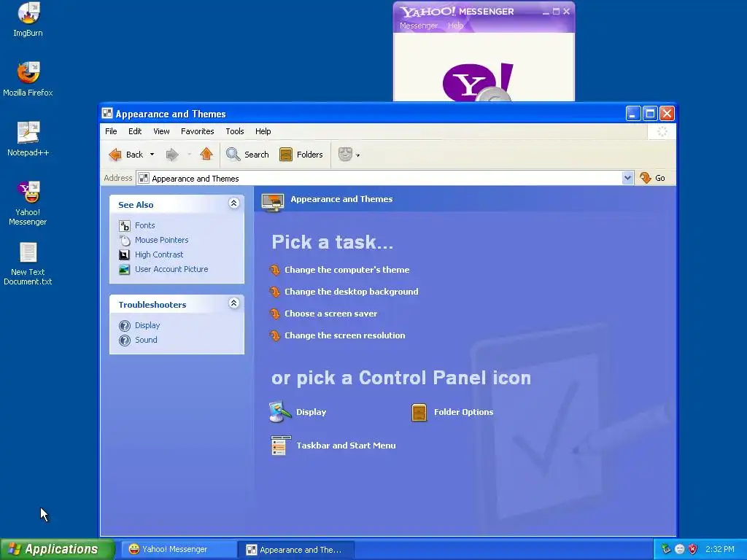Click the Search magnifier toolbar button
This screenshot has height=560, width=747.
(247, 155)
